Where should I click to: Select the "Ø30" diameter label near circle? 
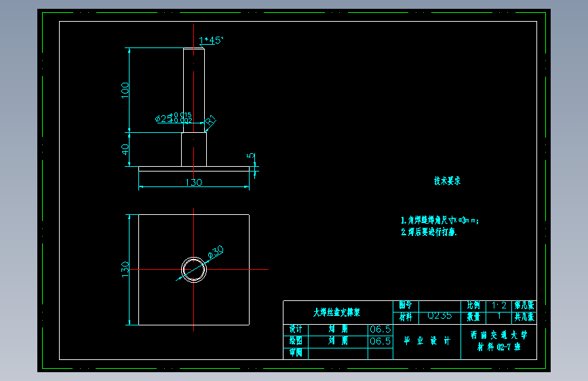[x=216, y=252]
